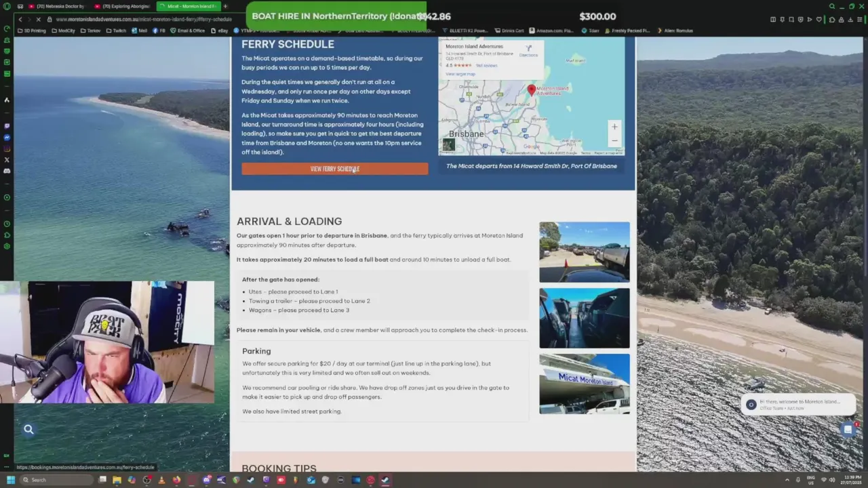868x488 pixels.
Task: Click the taskbar clock showing 11:39 PM
Action: [x=851, y=480]
